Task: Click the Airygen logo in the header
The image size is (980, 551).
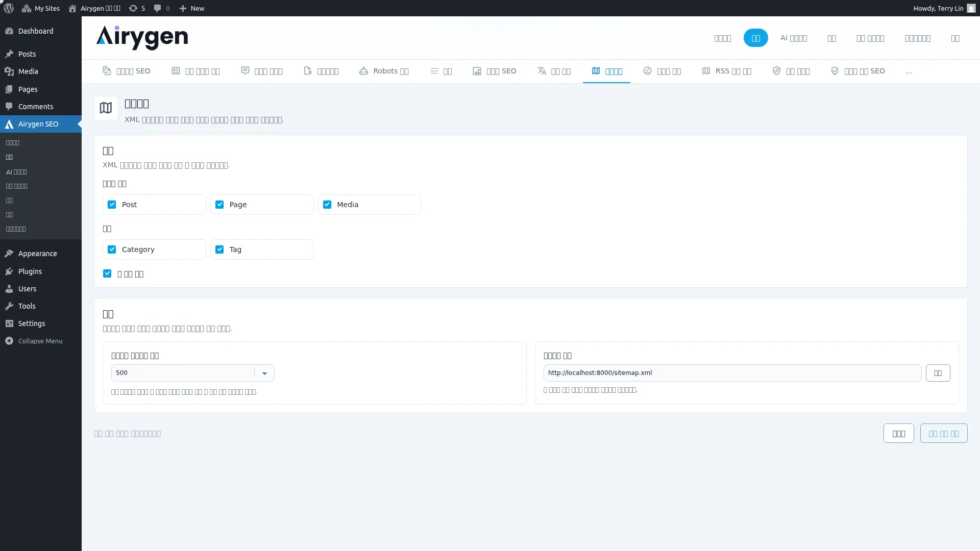Action: (142, 38)
